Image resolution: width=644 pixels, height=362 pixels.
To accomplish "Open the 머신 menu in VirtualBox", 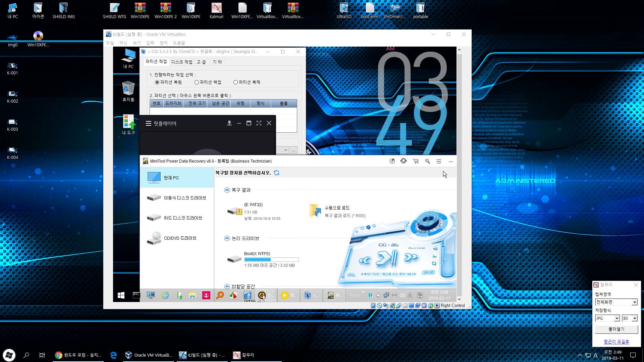I will click(x=123, y=43).
